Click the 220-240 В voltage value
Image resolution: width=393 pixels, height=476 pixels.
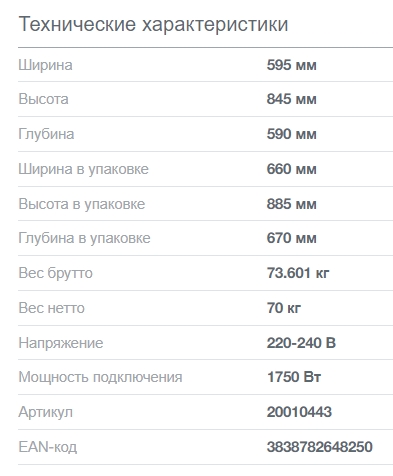coord(301,343)
